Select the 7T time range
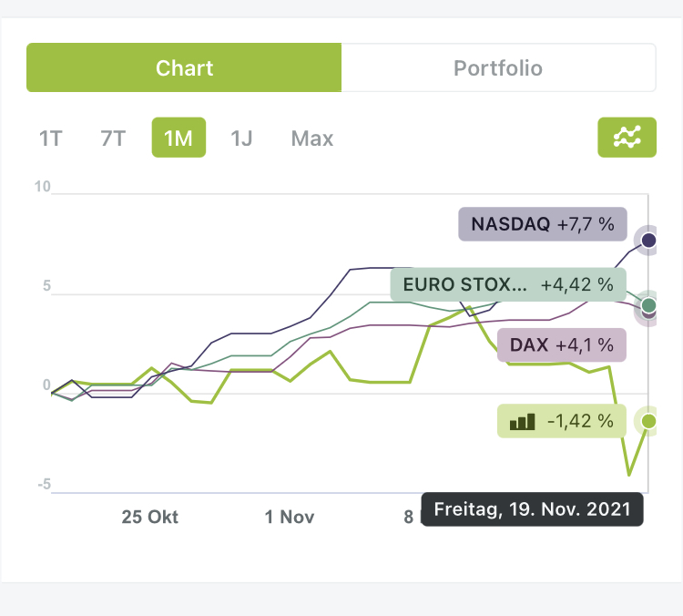 click(113, 139)
